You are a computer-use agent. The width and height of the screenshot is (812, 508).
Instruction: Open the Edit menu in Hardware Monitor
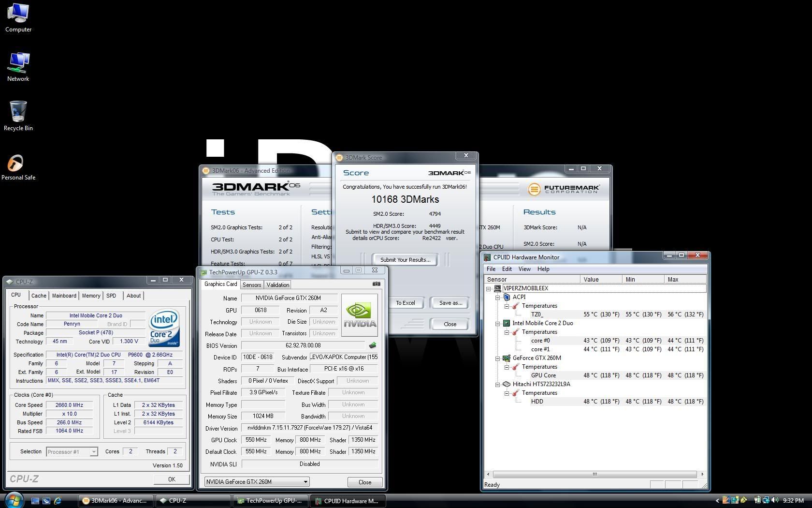[x=507, y=269]
